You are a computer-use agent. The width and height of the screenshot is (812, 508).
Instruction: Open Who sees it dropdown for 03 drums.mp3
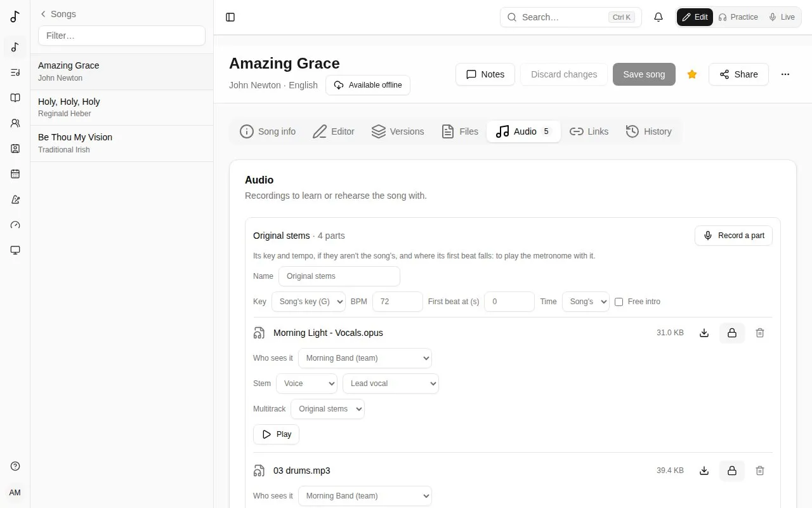click(365, 496)
